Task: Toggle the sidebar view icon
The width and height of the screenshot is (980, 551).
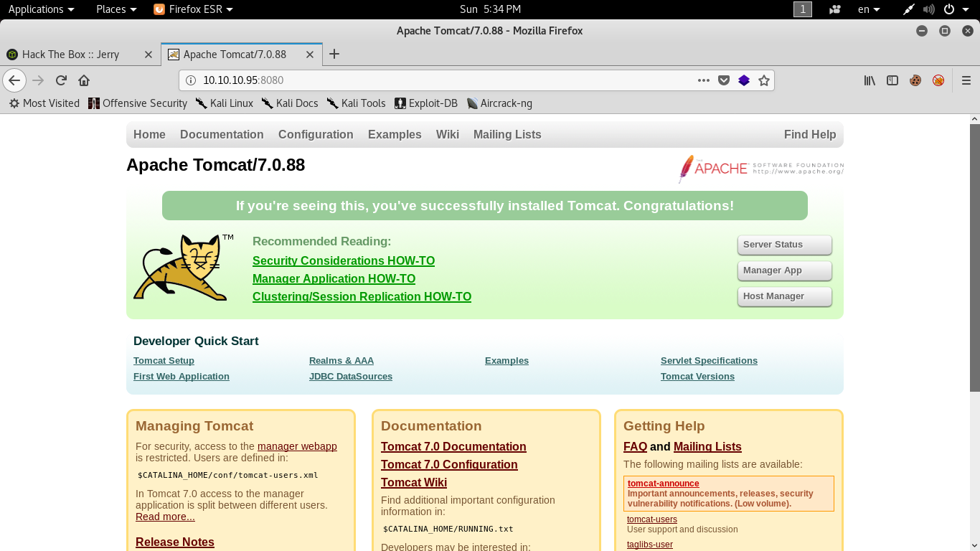Action: pos(892,80)
